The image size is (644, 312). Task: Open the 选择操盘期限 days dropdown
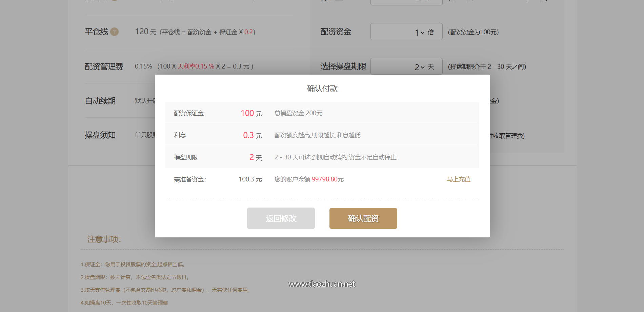(406, 66)
